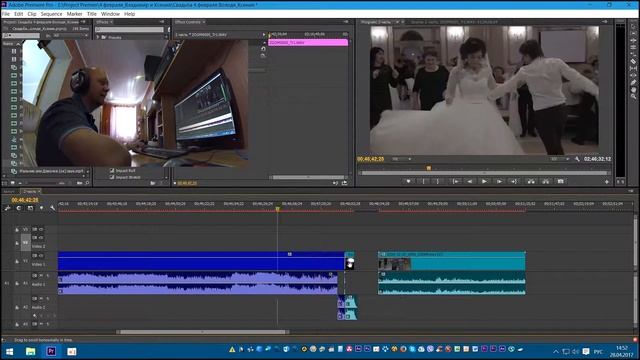Open the Windows Start menu
Viewport: 640px width, 360px height.
(x=9, y=351)
